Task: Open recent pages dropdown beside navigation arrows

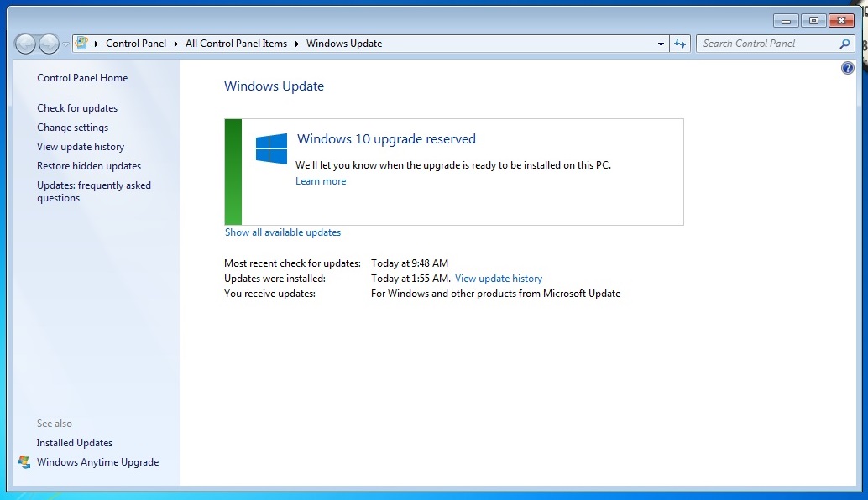Action: pyautogui.click(x=65, y=44)
